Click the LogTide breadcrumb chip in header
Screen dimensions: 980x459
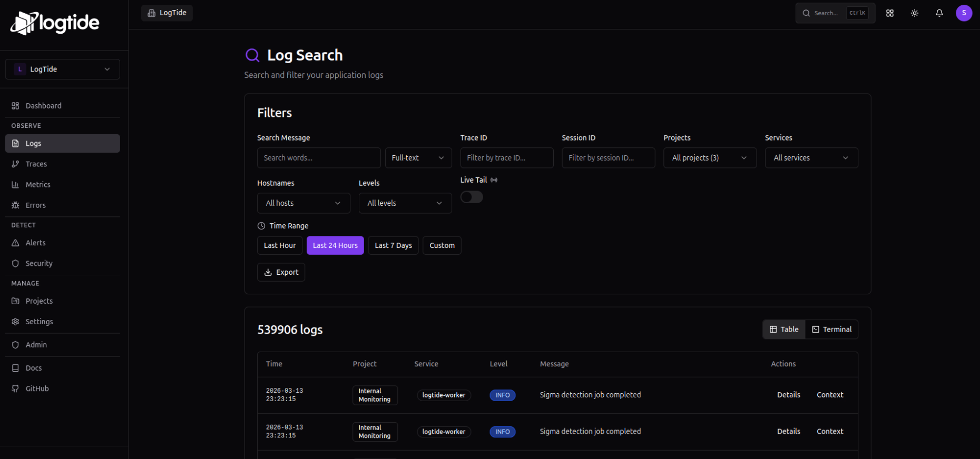click(167, 13)
